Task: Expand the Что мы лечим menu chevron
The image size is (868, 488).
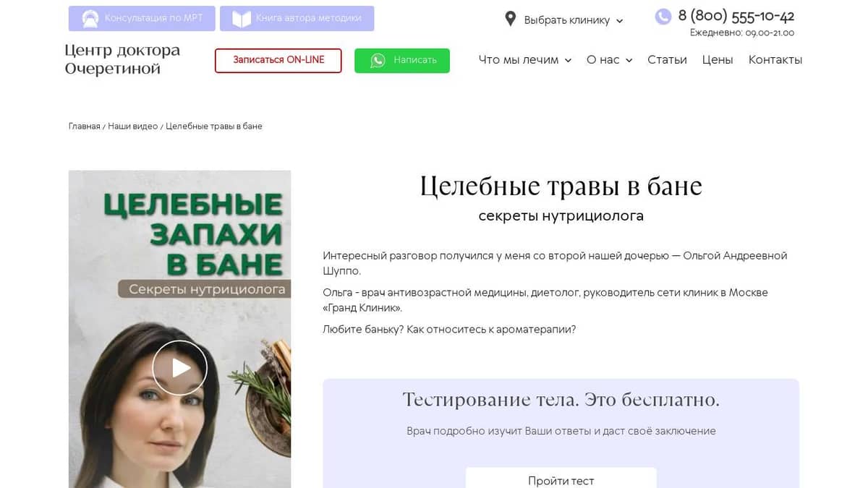Action: tap(568, 61)
